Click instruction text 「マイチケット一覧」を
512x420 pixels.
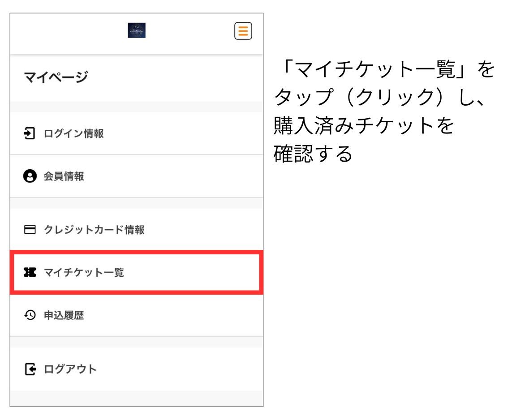(383, 71)
